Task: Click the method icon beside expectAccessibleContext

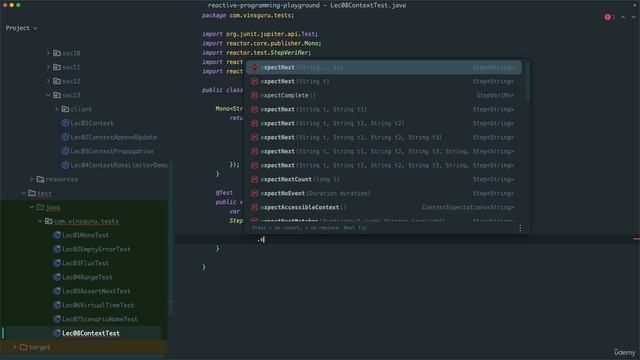Action: pyautogui.click(x=254, y=207)
